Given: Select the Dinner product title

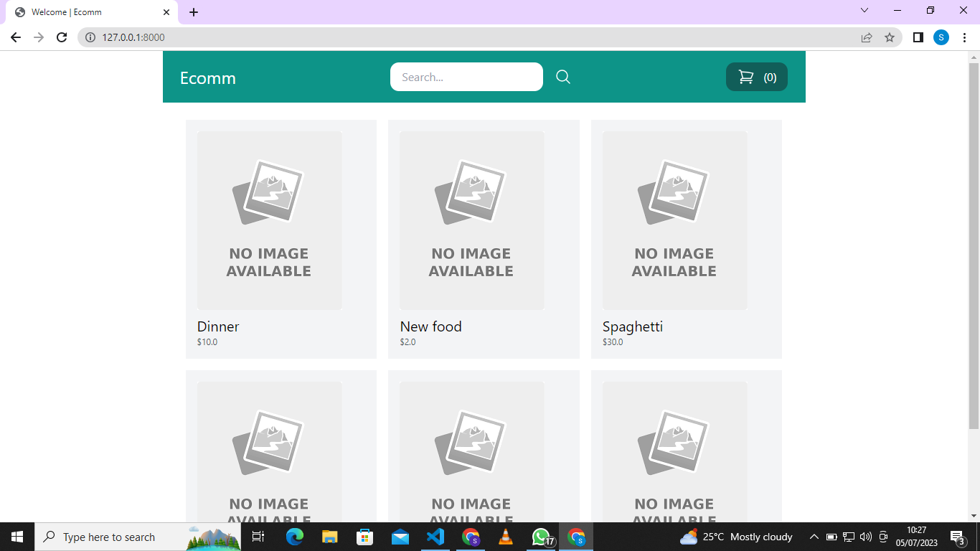Looking at the screenshot, I should point(218,326).
